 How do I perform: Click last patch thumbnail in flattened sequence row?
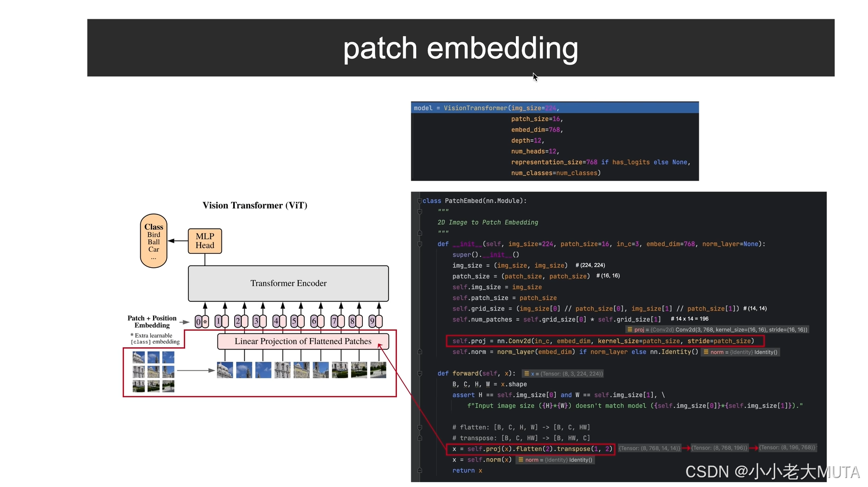[378, 370]
